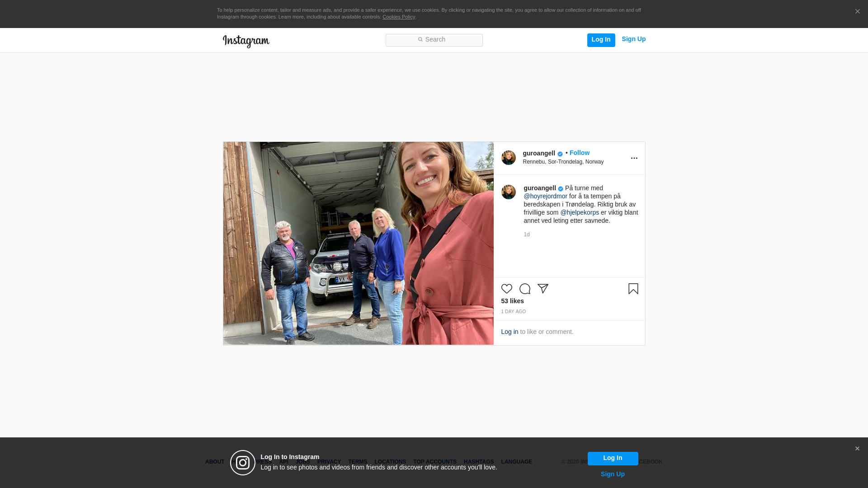Save post with bookmark icon

tap(633, 289)
